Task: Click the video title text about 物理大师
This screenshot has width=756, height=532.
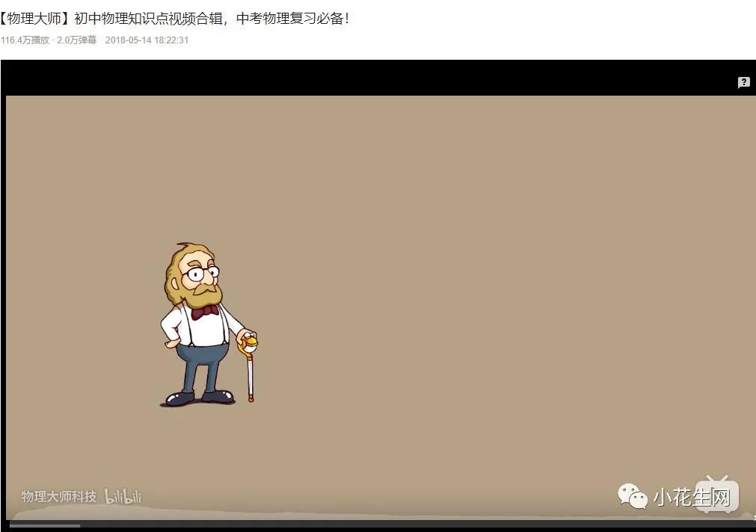Action: click(175, 19)
